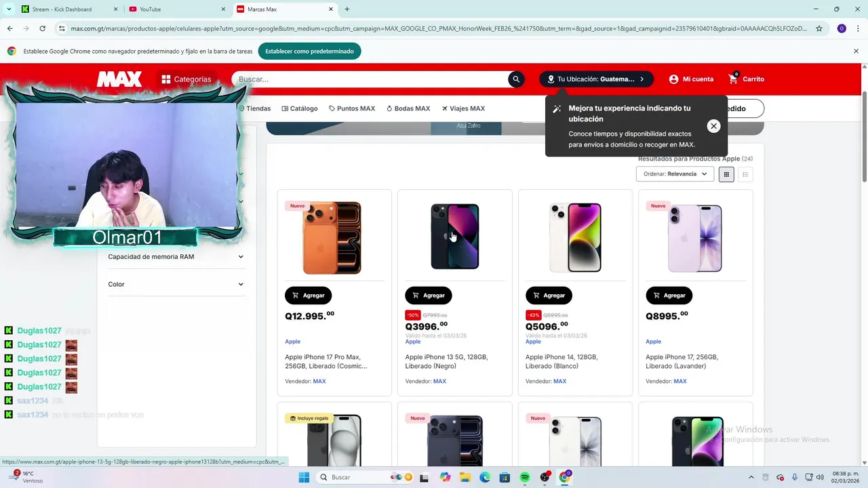Viewport: 868px width, 488px height.
Task: Open the black iPhone 13 product image
Action: (x=455, y=237)
